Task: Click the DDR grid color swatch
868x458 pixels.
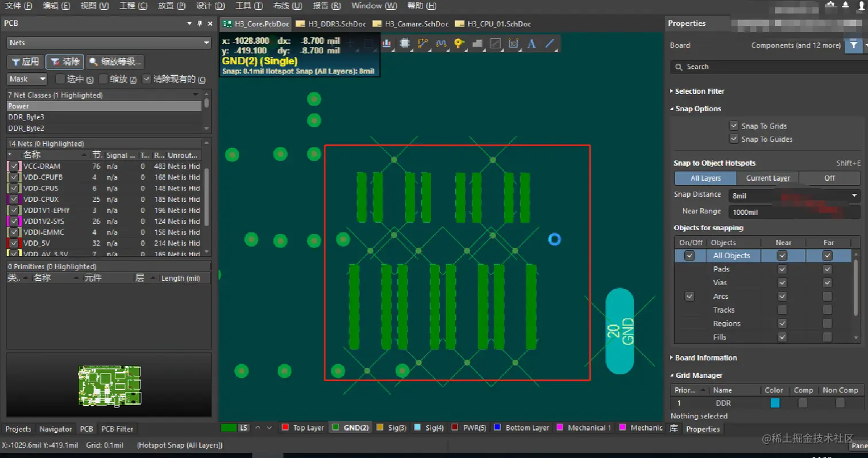Action: pos(774,403)
